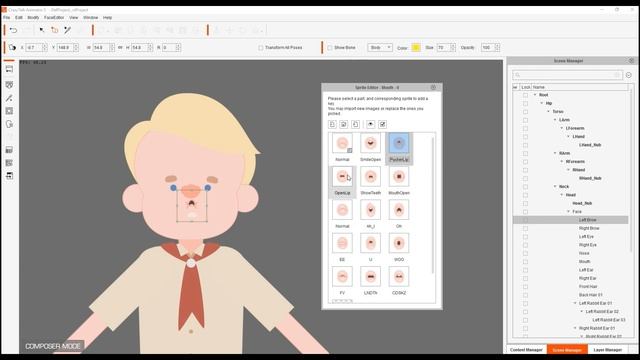The image size is (640, 360).
Task: Collapse the Hip tree node
Action: coord(542,103)
